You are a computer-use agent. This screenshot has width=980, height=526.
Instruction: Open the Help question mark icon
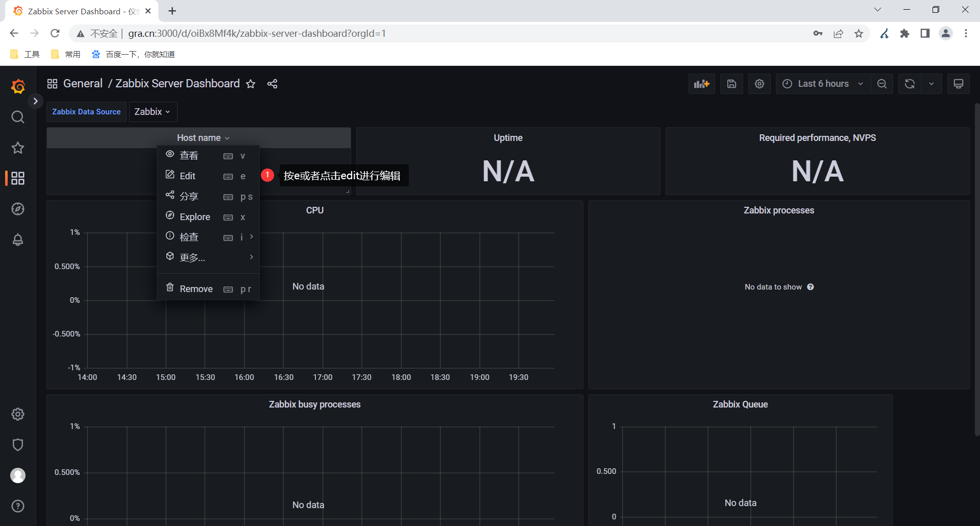point(18,506)
